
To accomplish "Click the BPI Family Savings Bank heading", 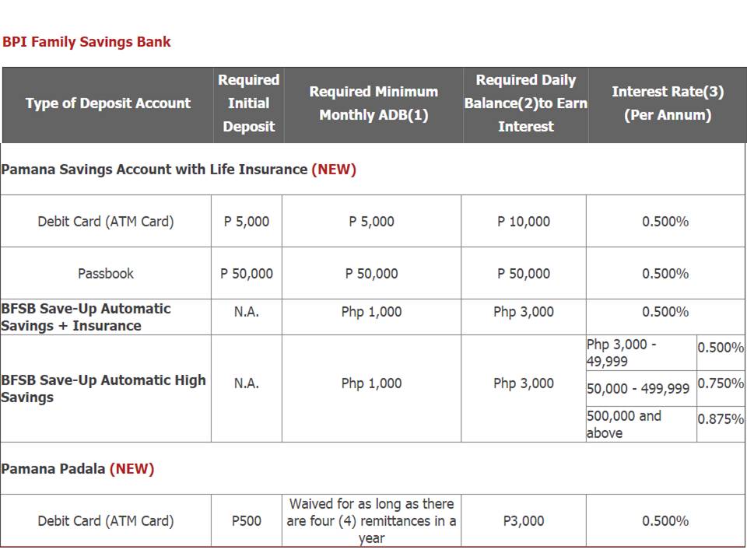I will click(x=86, y=42).
